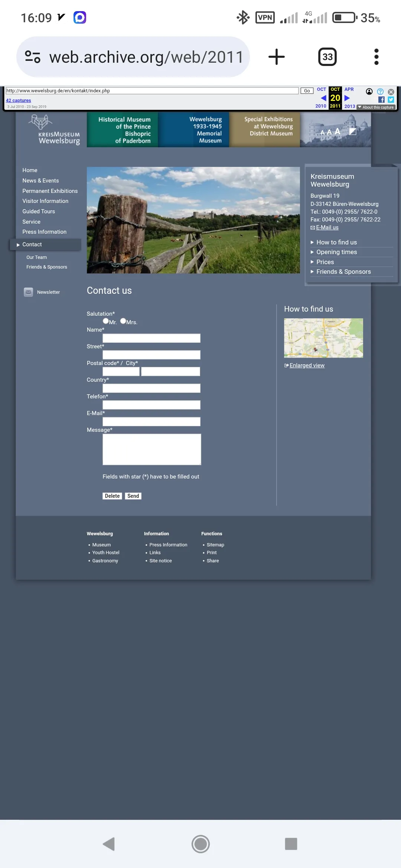
Task: Expand the Opening times link
Action: (336, 252)
